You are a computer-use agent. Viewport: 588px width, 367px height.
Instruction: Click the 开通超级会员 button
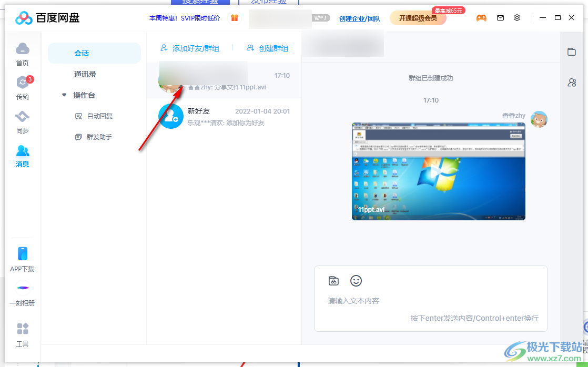click(x=418, y=18)
